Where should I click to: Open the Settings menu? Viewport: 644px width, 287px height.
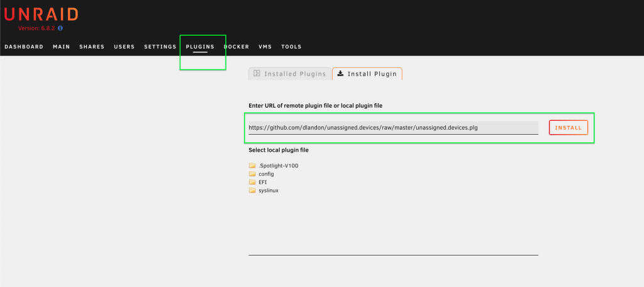(x=160, y=47)
